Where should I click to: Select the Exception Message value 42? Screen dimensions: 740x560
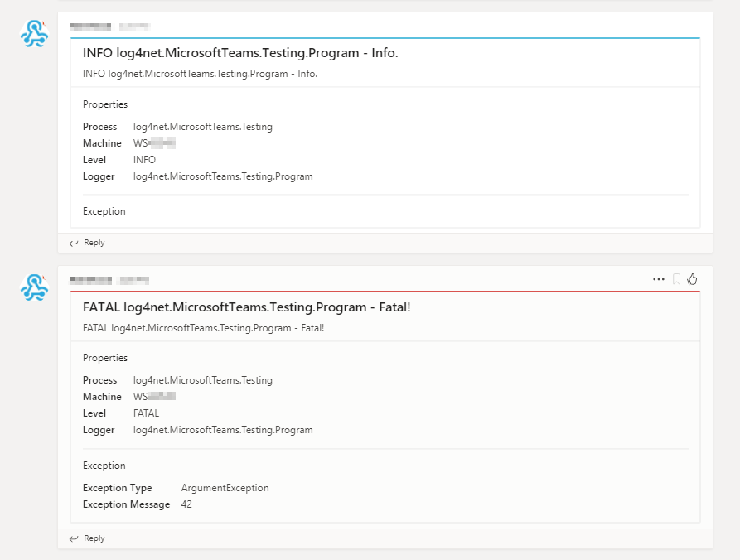[186, 504]
